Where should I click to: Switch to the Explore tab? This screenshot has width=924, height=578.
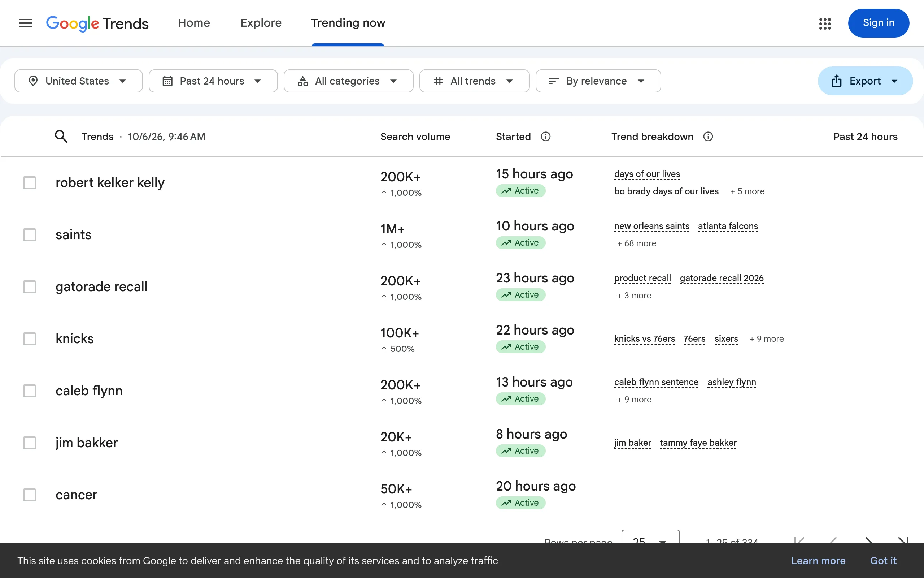pyautogui.click(x=261, y=23)
